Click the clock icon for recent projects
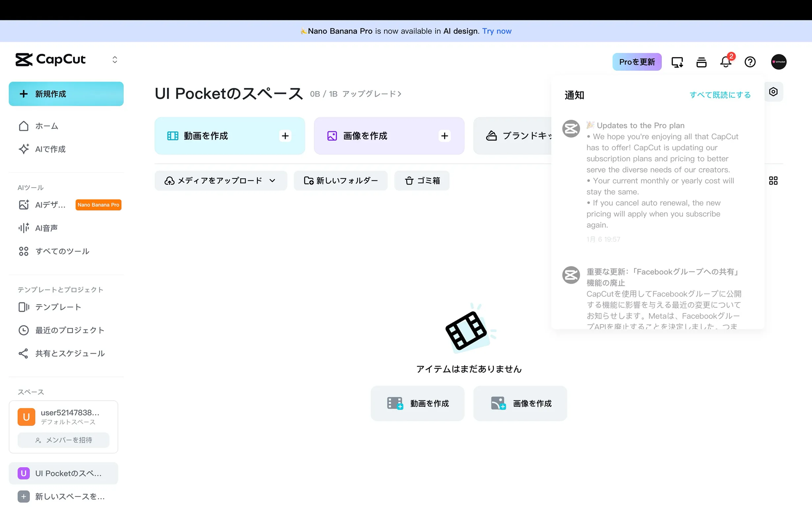This screenshot has height=528, width=812. [x=23, y=330]
